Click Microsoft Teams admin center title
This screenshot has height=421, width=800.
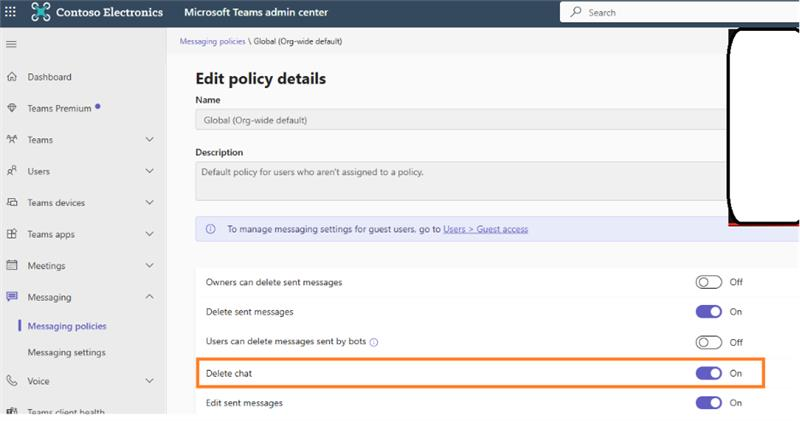pos(256,12)
